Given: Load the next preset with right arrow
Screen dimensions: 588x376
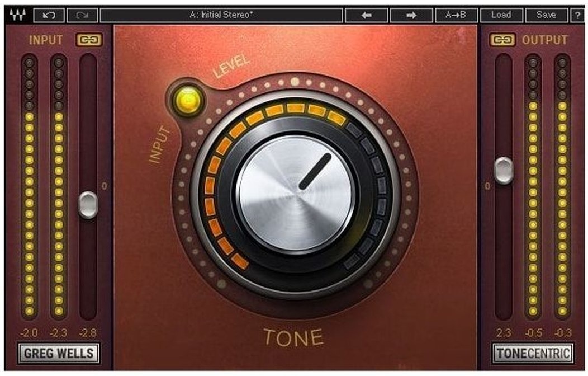Looking at the screenshot, I should click(x=411, y=15).
